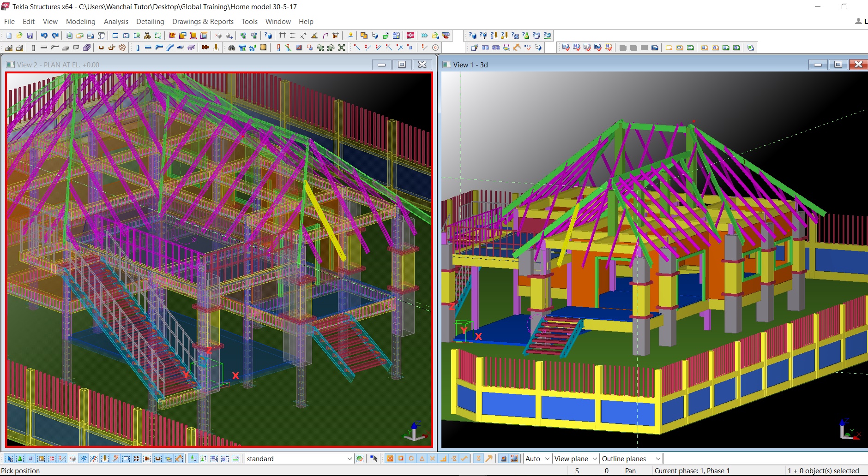Minimize the View 1 - 3d window
The image size is (868, 476).
coord(818,65)
